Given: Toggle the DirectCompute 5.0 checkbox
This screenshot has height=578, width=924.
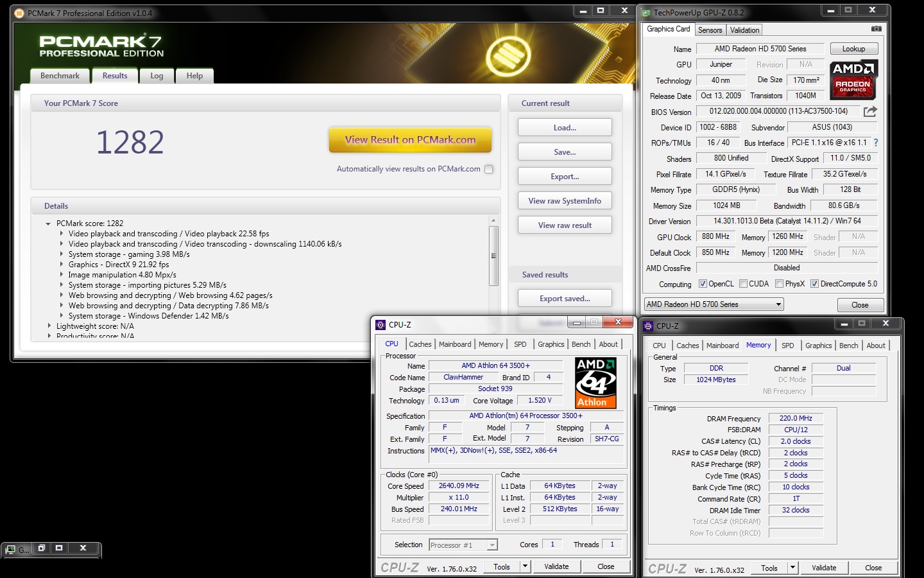Looking at the screenshot, I should point(814,284).
